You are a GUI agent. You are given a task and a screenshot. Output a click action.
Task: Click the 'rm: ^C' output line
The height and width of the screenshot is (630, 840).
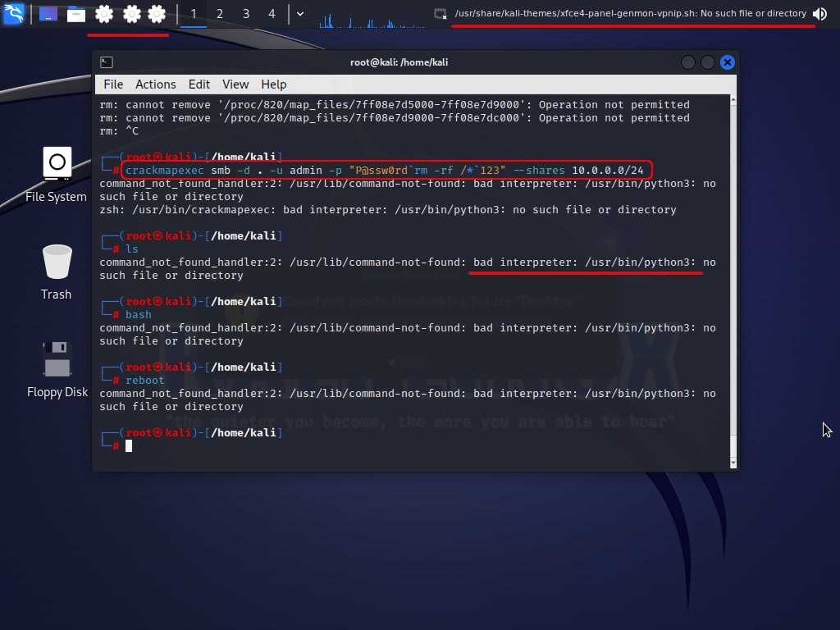pos(119,131)
